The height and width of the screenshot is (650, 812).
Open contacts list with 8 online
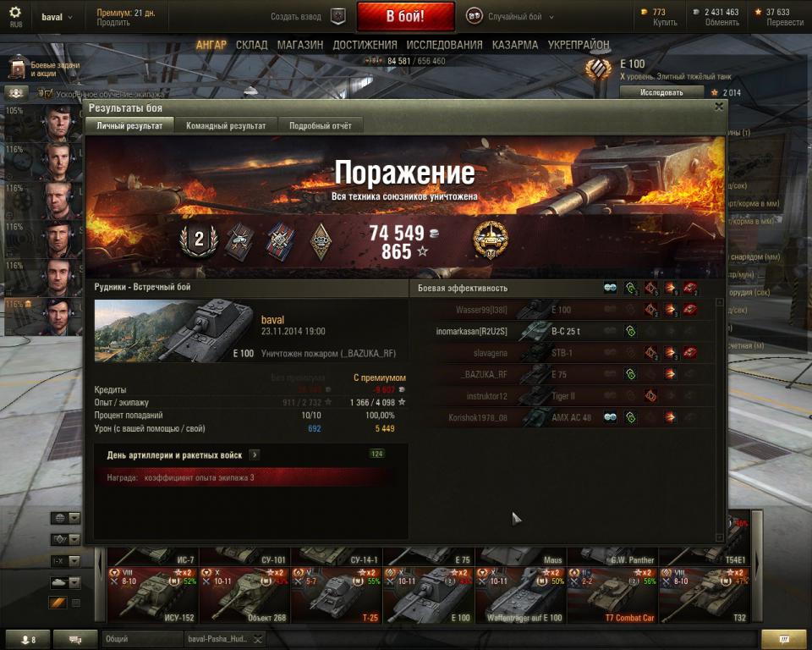coord(28,639)
